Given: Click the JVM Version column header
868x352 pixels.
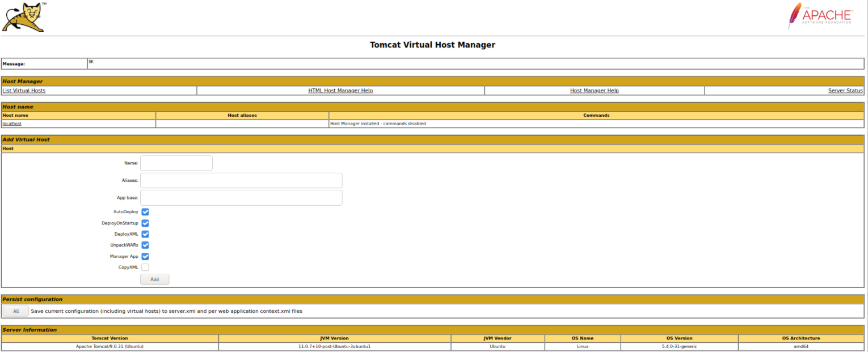Looking at the screenshot, I should [x=335, y=338].
